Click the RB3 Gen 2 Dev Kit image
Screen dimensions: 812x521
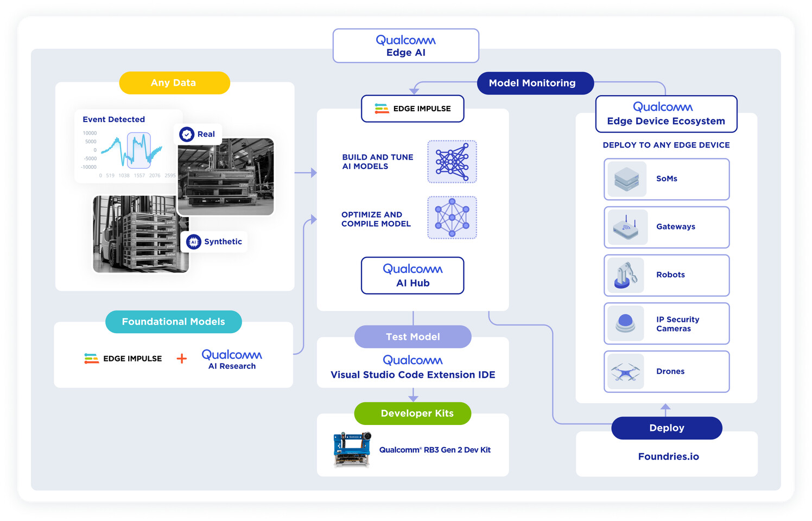coord(352,449)
